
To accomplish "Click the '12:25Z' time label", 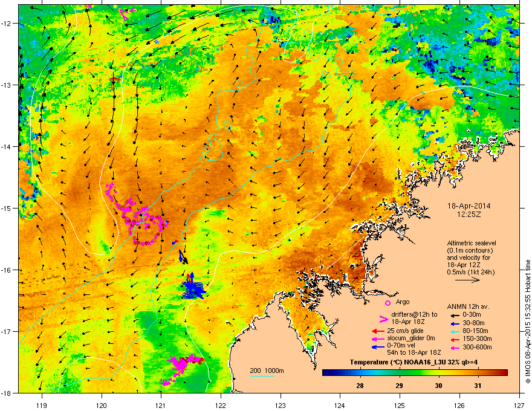I will (x=469, y=215).
